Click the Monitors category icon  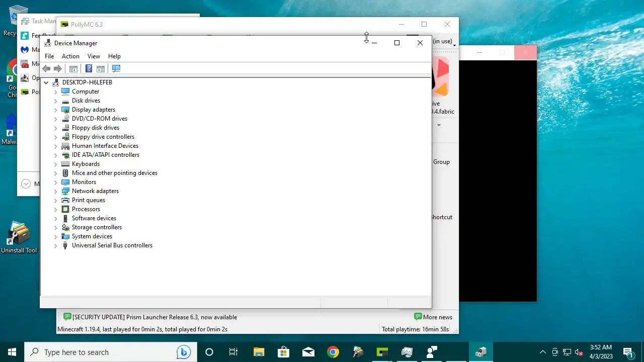65,182
